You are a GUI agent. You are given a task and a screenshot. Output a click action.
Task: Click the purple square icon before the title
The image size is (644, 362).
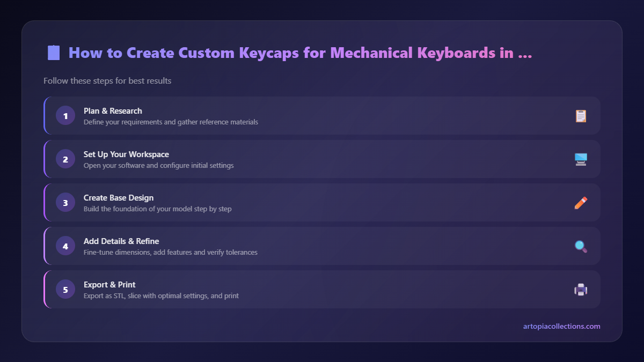[x=52, y=52]
